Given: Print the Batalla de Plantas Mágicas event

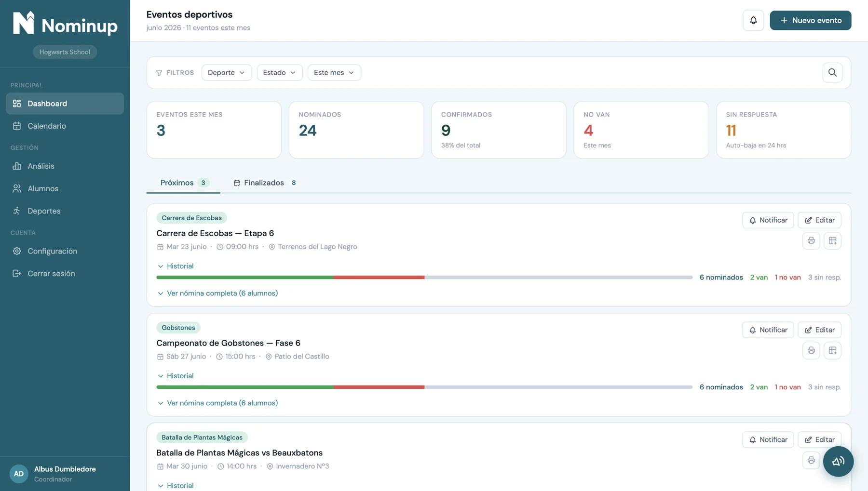Looking at the screenshot, I should [x=811, y=461].
